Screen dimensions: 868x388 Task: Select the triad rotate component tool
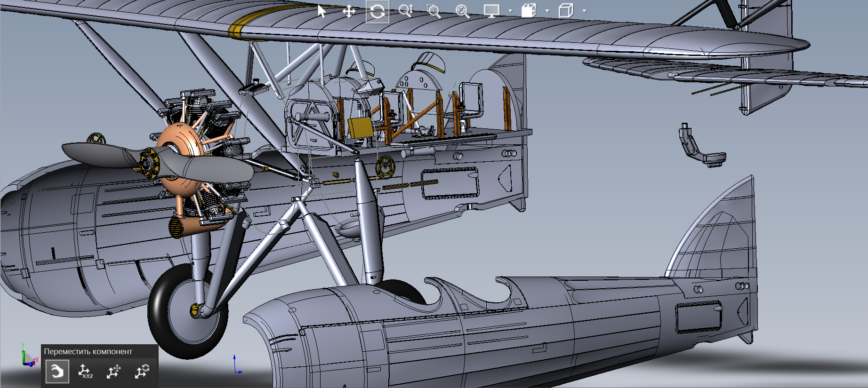pyautogui.click(x=142, y=372)
